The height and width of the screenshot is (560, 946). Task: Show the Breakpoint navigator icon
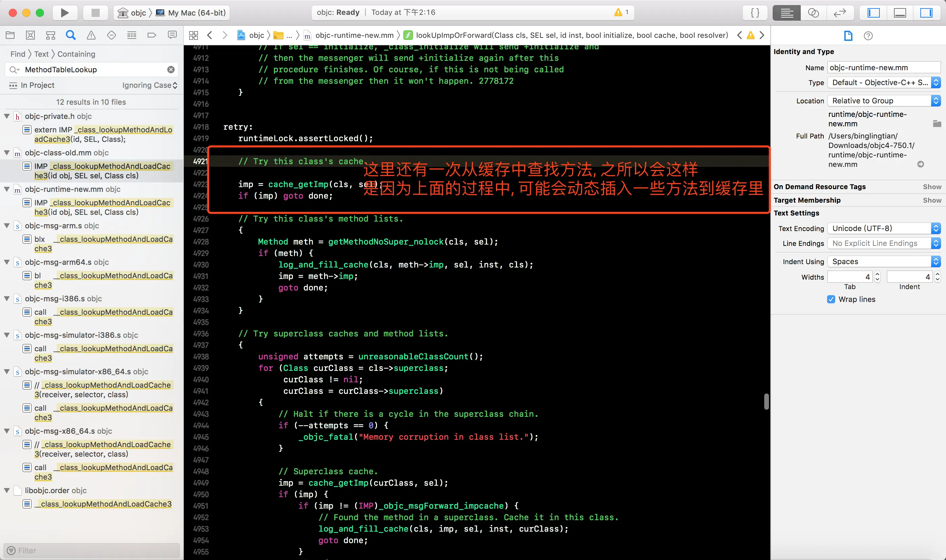[x=152, y=35]
